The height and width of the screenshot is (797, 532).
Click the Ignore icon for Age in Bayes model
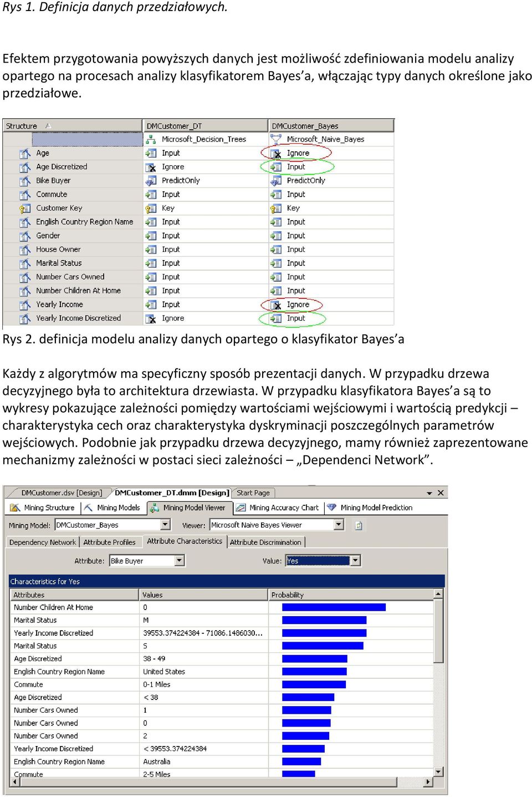coord(276,153)
